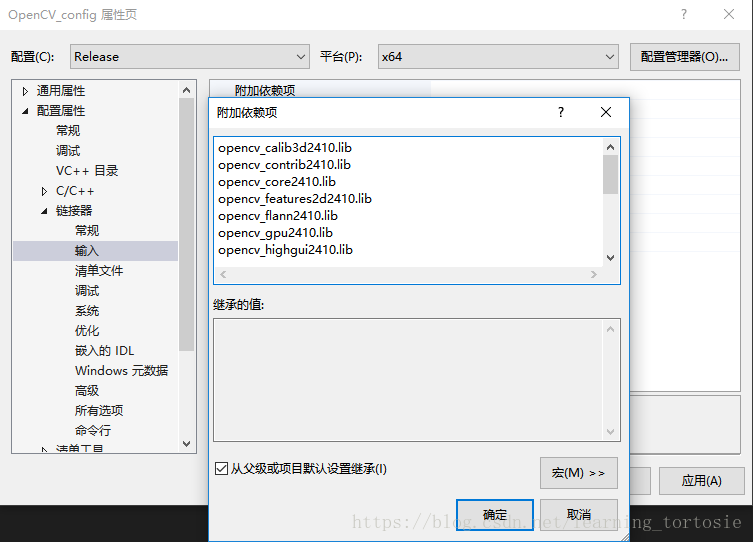Collapse the 链接器 tree node
The width and height of the screenshot is (753, 542).
pos(44,211)
